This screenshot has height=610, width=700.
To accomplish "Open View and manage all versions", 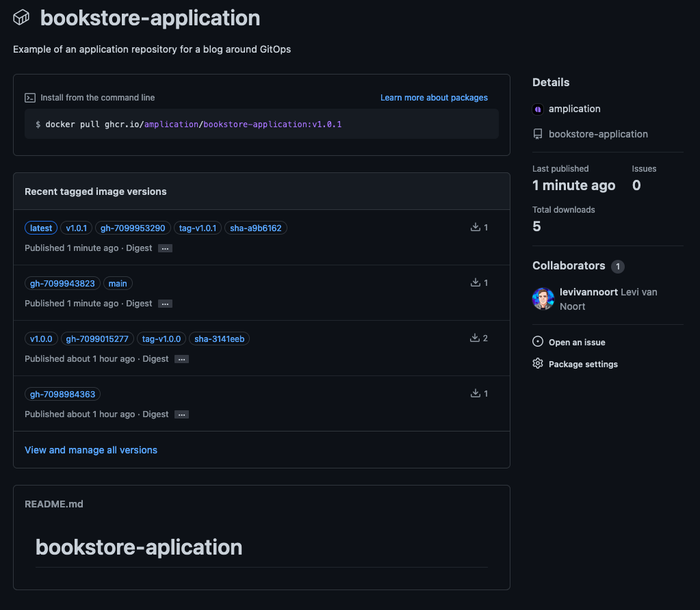I will click(91, 450).
